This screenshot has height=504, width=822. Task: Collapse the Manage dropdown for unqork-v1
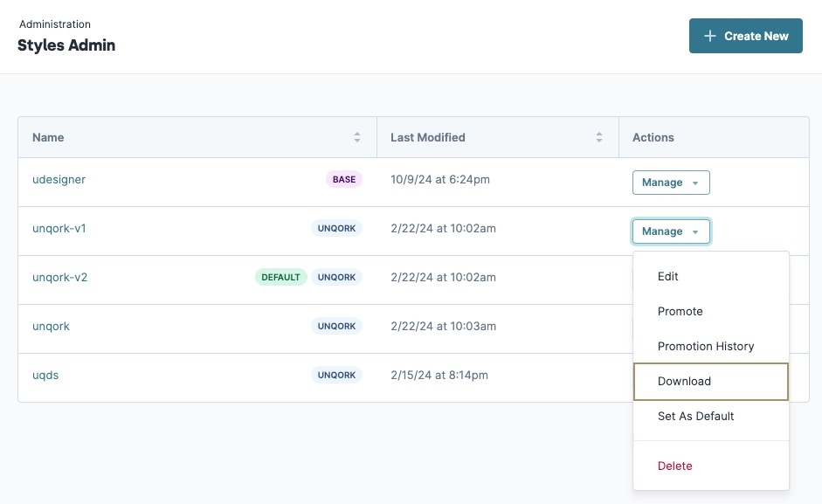[671, 231]
